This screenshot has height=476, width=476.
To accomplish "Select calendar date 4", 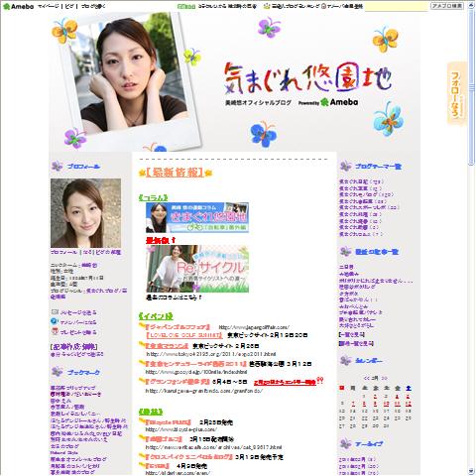I will [x=397, y=397].
